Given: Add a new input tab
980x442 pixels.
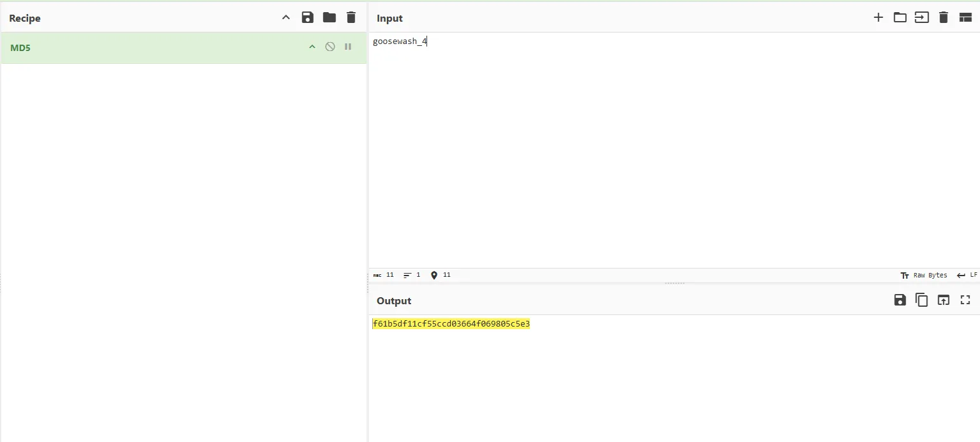Looking at the screenshot, I should [x=878, y=18].
